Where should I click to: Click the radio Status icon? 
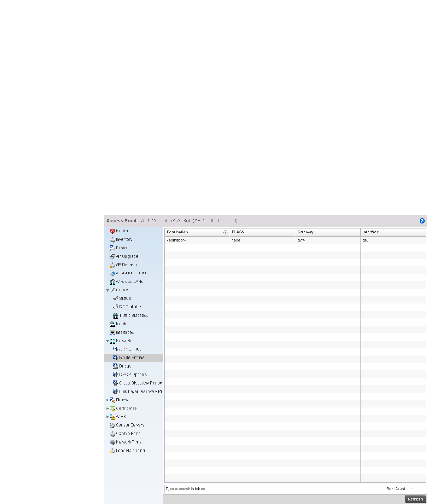pos(116,299)
